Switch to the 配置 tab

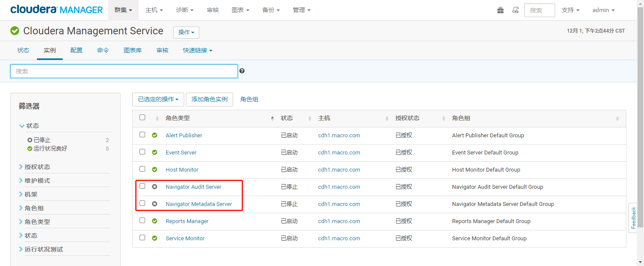(x=76, y=50)
